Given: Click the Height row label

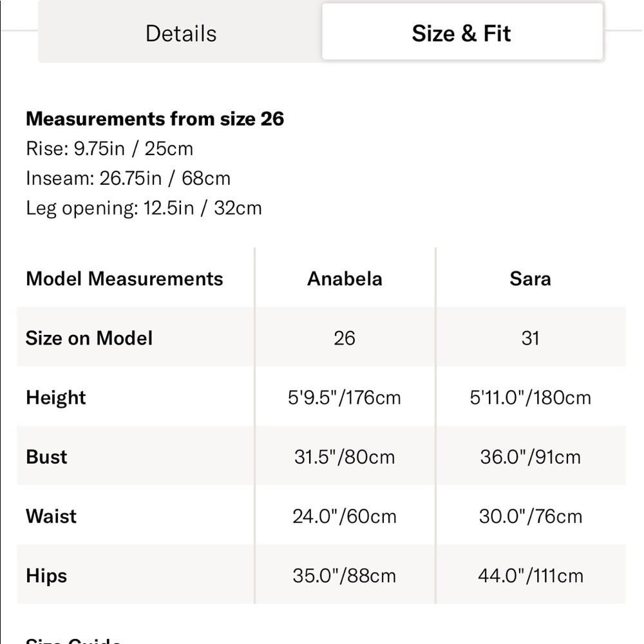Looking at the screenshot, I should [x=56, y=397].
